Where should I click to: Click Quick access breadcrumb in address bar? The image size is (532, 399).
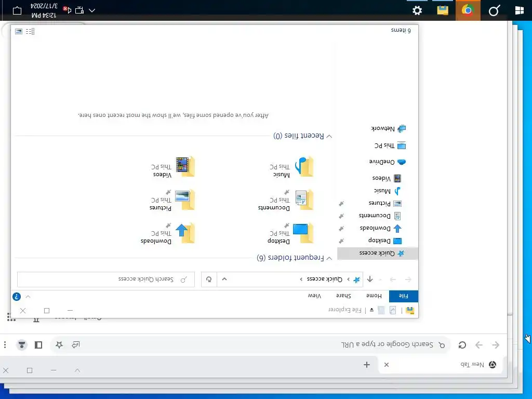point(324,279)
